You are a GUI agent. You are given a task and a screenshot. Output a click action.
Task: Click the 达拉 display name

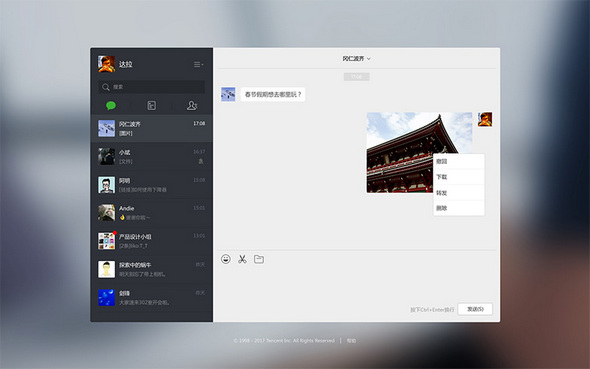coord(126,64)
